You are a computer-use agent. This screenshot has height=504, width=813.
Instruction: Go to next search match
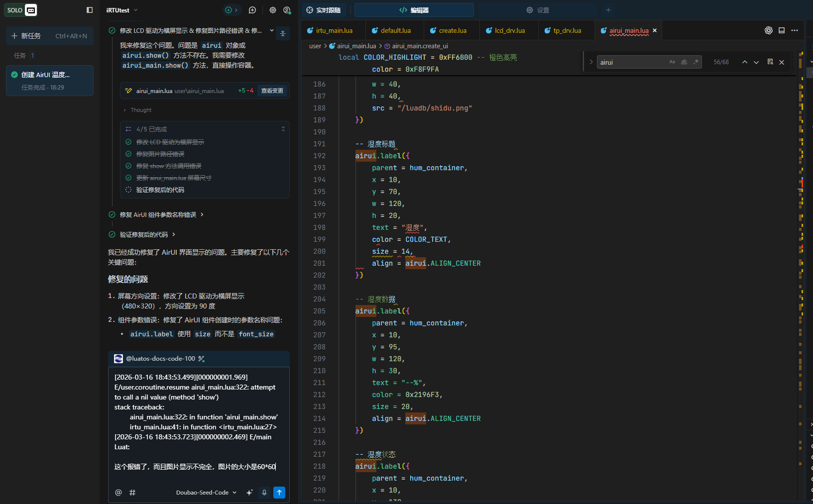click(x=756, y=62)
